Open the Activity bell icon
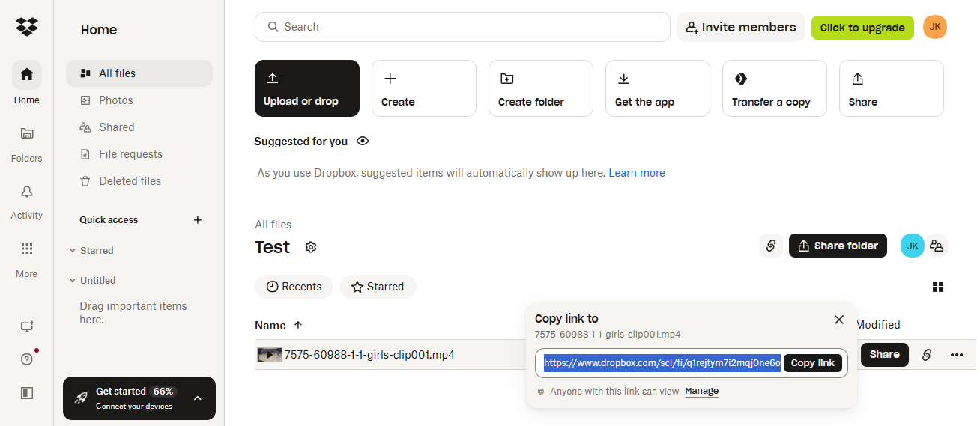The image size is (980, 426). [x=27, y=192]
